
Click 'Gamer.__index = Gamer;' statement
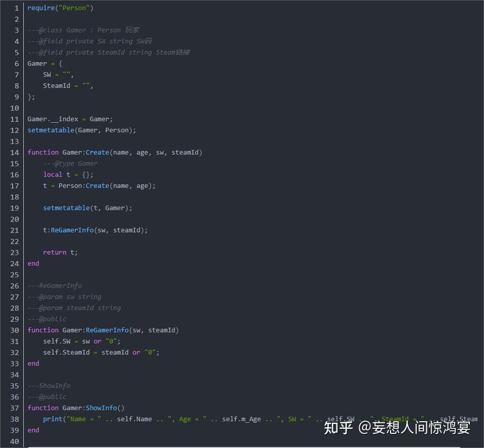[x=70, y=119]
